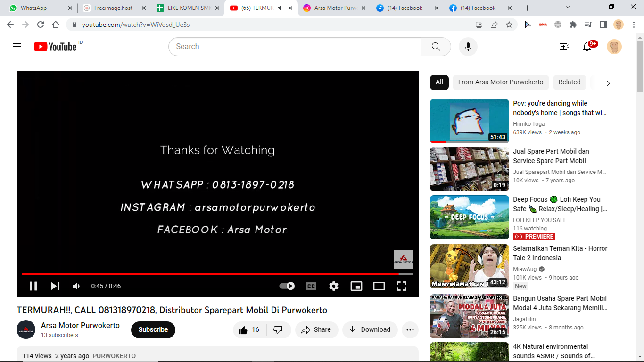Focus the YouTube search field
Image resolution: width=644 pixels, height=362 pixels.
pos(295,47)
